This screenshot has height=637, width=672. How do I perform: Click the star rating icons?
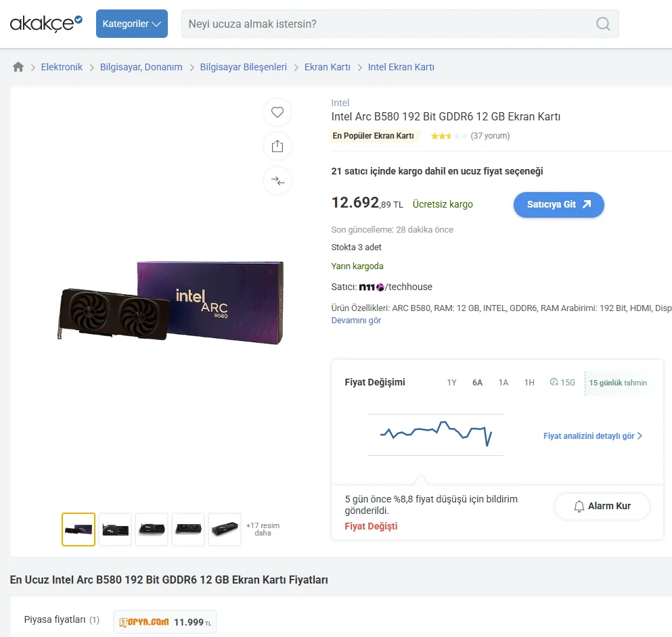click(449, 136)
